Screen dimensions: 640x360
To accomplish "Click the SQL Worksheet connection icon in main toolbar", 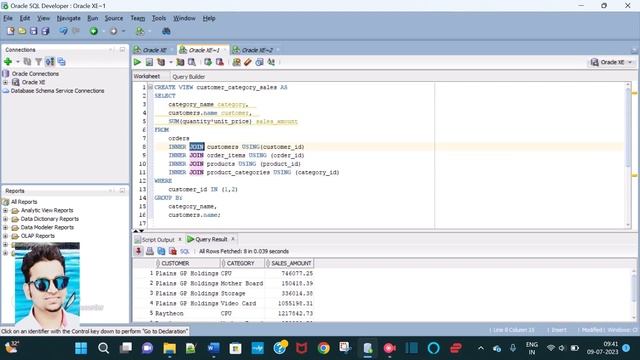I will tap(140, 31).
